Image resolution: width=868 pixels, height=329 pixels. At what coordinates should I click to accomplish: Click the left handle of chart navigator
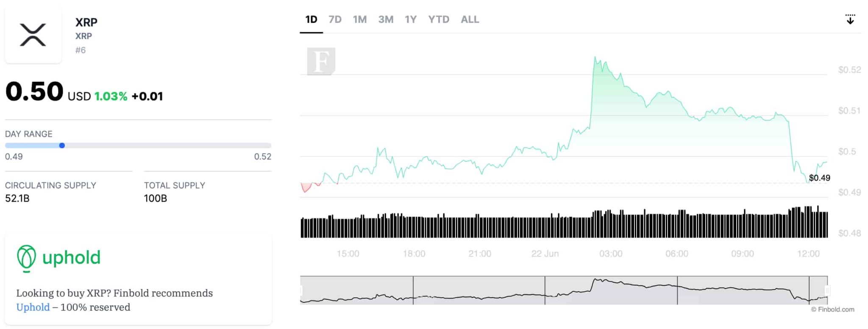coord(301,290)
